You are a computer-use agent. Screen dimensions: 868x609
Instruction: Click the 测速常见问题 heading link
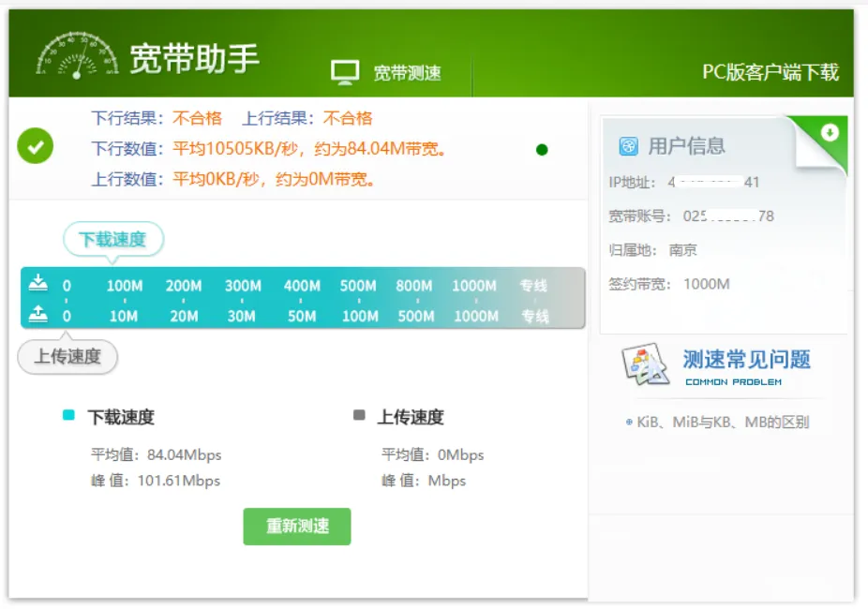[746, 359]
